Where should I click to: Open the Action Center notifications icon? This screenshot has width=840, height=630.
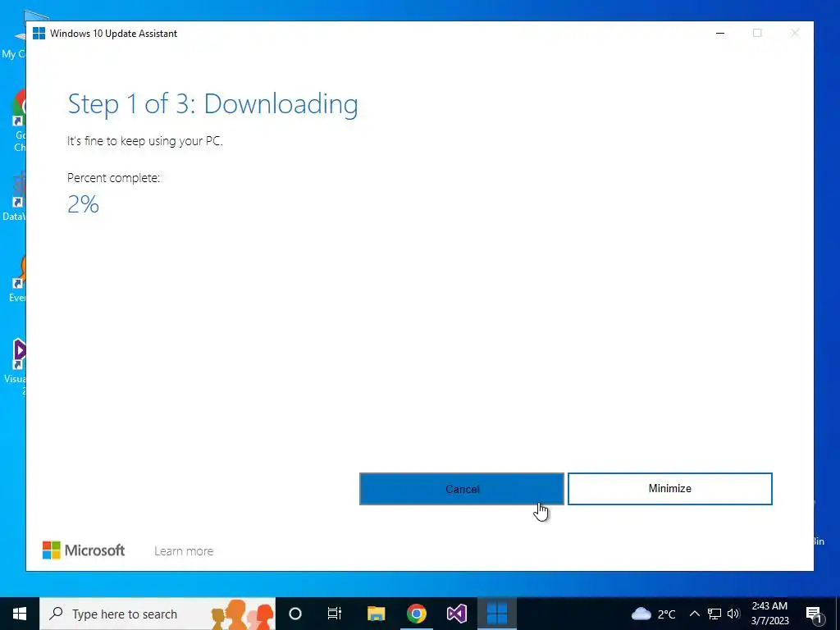coord(814,614)
